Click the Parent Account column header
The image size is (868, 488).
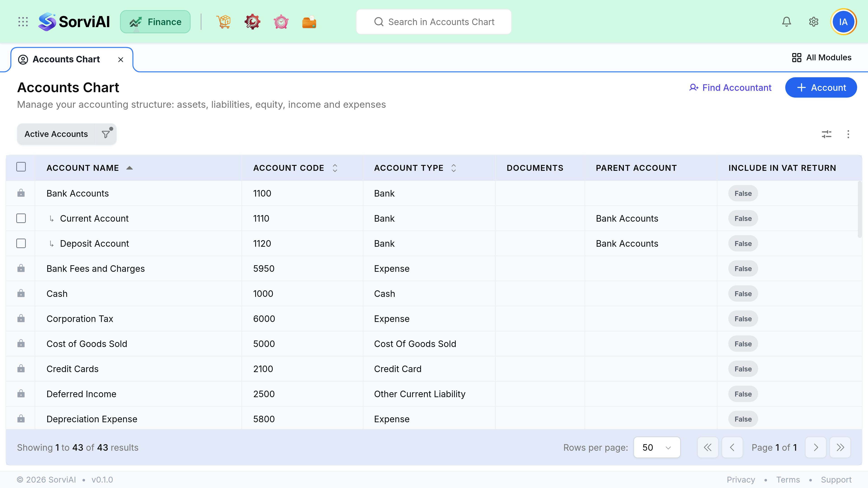(636, 168)
